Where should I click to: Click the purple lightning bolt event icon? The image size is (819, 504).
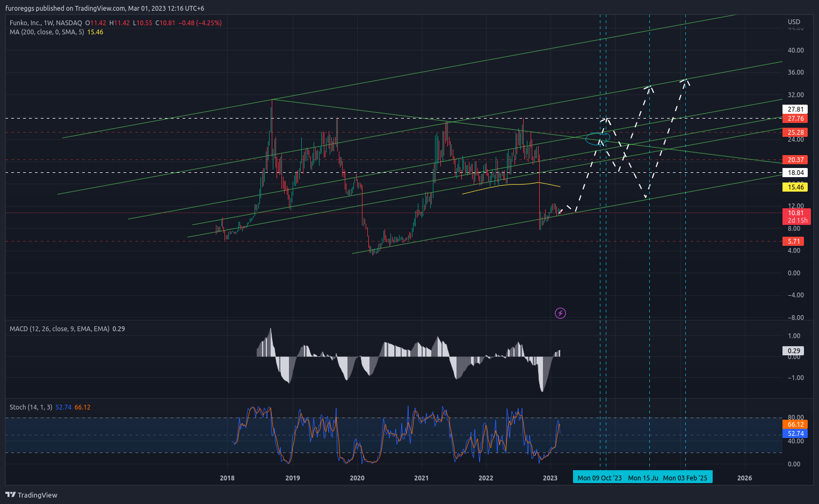click(560, 313)
